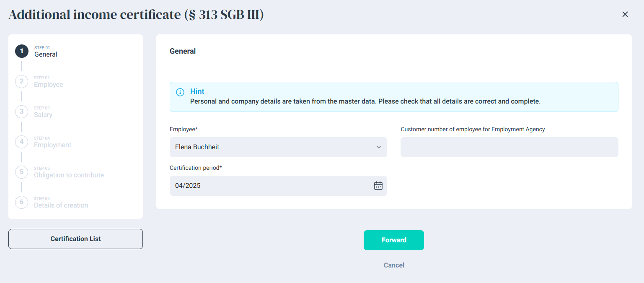
Task: Close the certificate dialog with the X icon
Action: click(x=625, y=14)
